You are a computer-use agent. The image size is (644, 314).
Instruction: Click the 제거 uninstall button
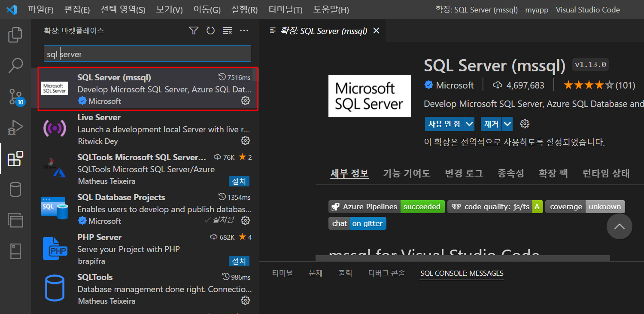click(492, 124)
